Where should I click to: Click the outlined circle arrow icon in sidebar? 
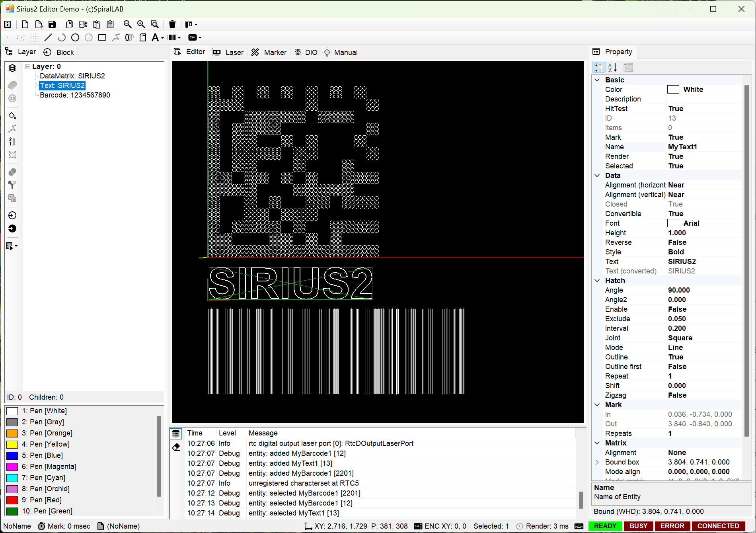tap(12, 215)
